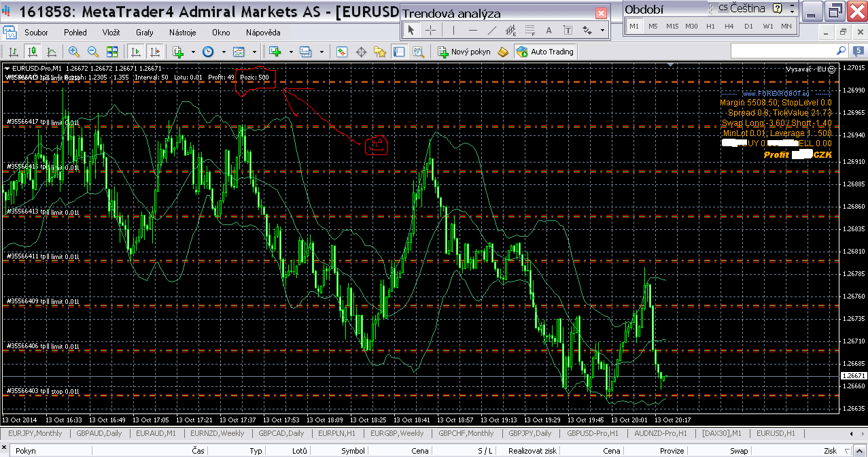
Task: Open language bar help icon
Action: [x=778, y=8]
